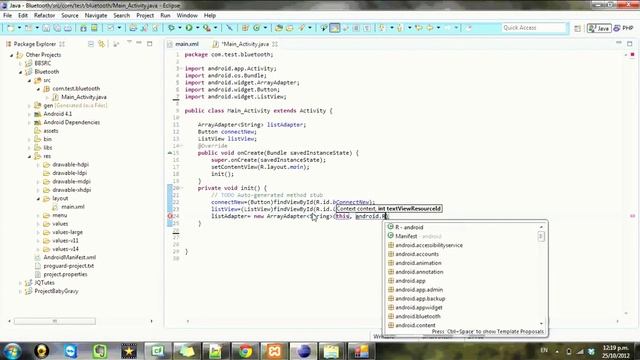Jump to last edit location icon

pyautogui.click(x=419, y=28)
